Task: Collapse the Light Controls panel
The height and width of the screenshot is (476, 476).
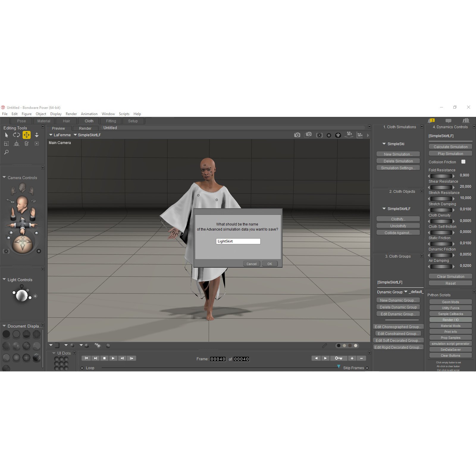Action: click(4, 279)
